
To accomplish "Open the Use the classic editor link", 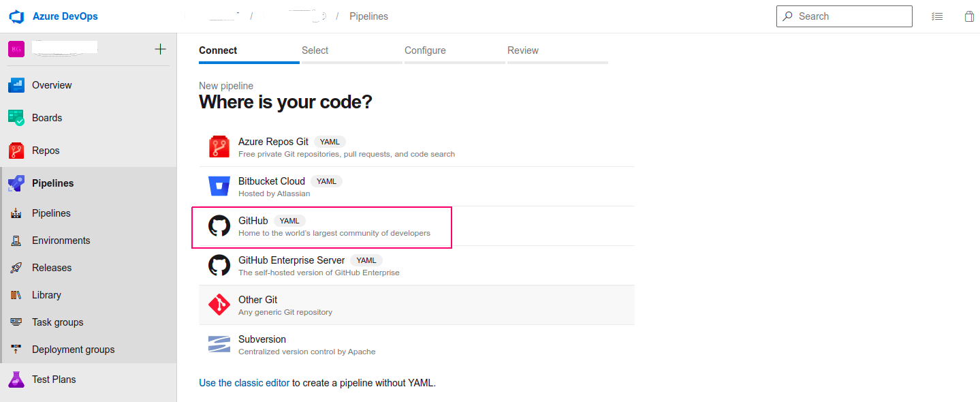I will [x=244, y=383].
